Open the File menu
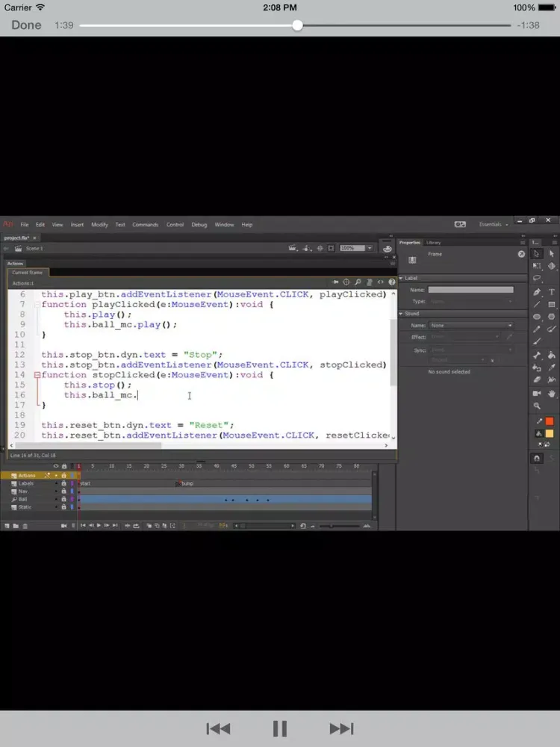 pyautogui.click(x=25, y=225)
